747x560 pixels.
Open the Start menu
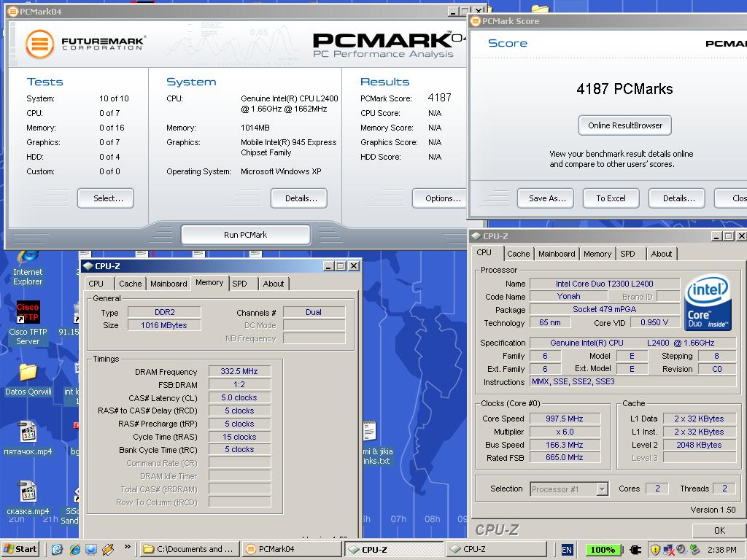click(20, 549)
